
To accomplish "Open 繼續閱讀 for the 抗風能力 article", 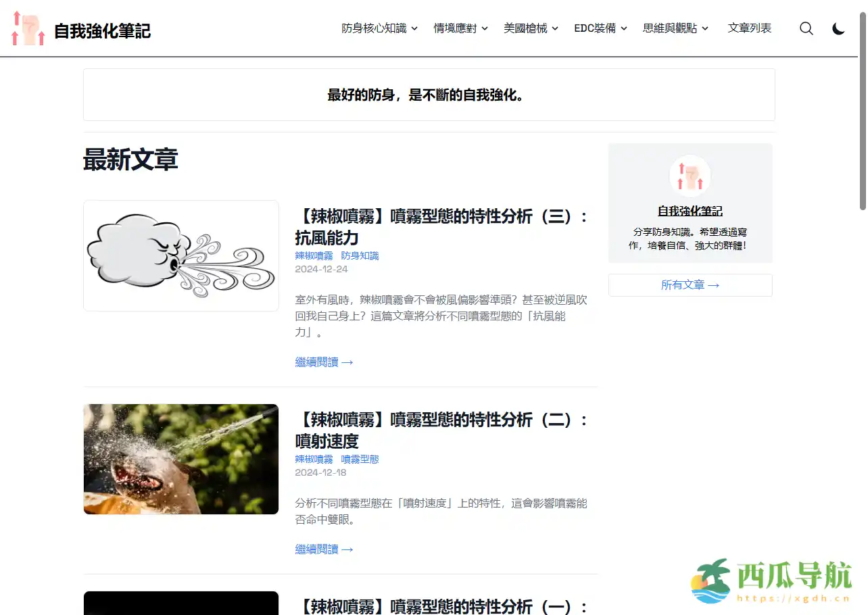I will click(324, 362).
